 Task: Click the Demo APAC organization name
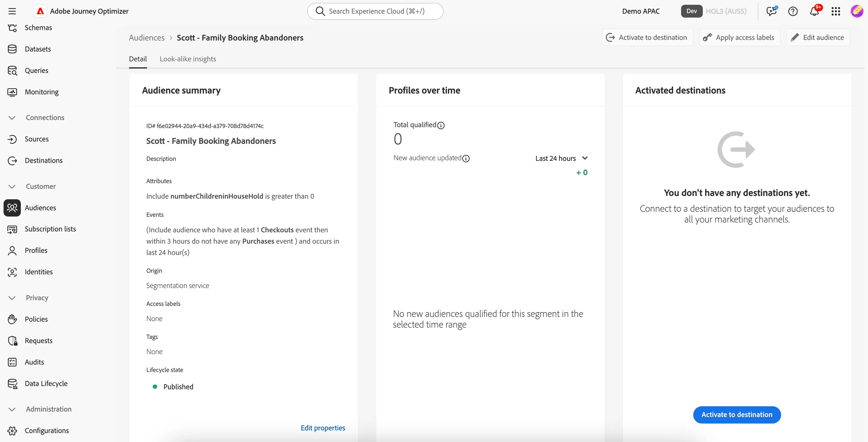(x=641, y=11)
